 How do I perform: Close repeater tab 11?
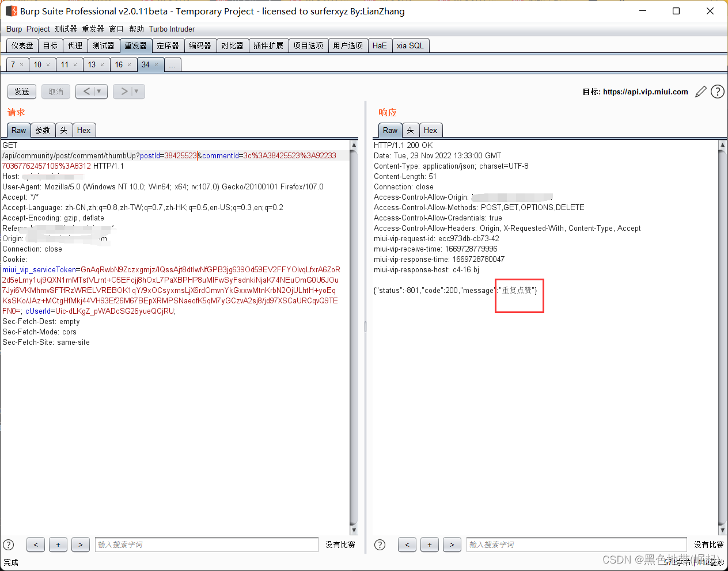coord(75,65)
